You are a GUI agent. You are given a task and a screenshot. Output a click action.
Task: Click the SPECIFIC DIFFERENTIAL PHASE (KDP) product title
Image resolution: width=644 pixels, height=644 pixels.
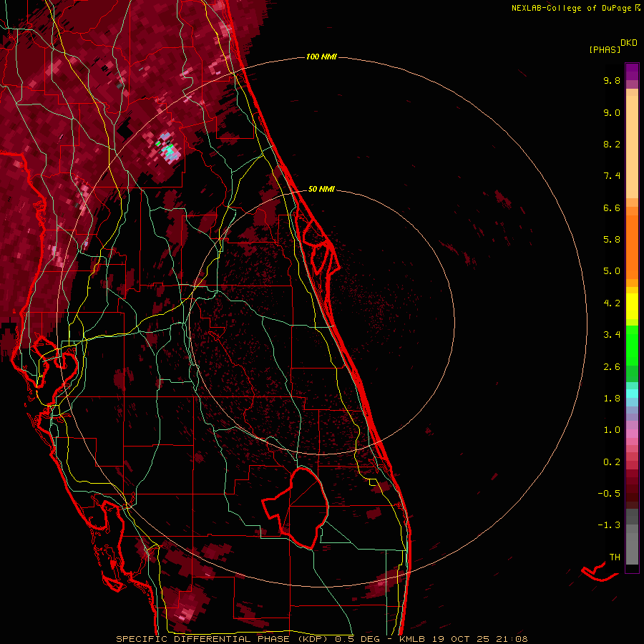pyautogui.click(x=224, y=639)
